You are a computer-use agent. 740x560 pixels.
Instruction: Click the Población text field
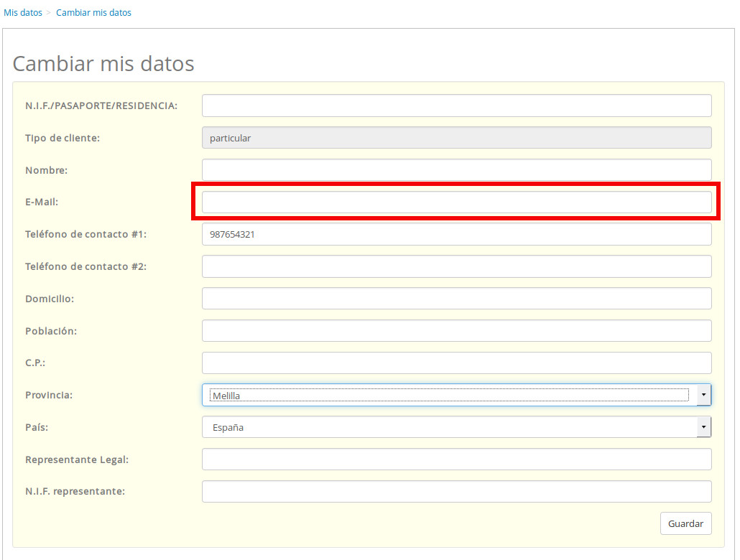pyautogui.click(x=456, y=331)
